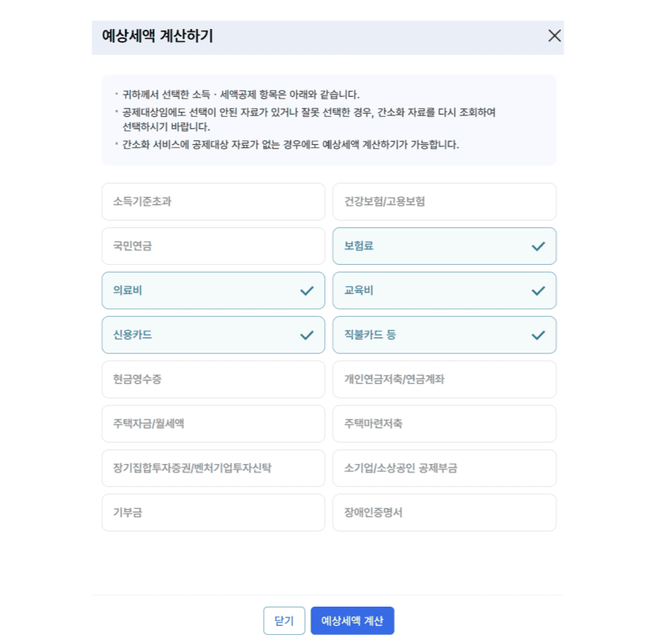Deselect the 보험료 item

pyautogui.click(x=444, y=246)
